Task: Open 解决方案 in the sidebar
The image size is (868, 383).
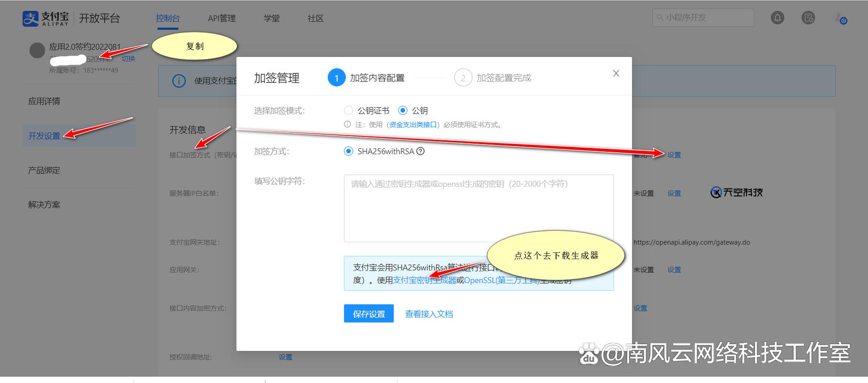Action: [x=44, y=204]
